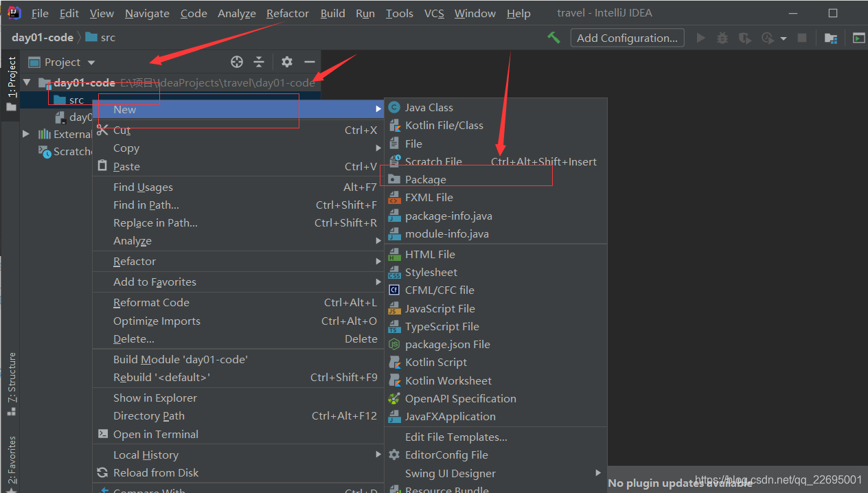The height and width of the screenshot is (493, 868).
Task: Expand the External Libraries node
Action: tap(27, 134)
